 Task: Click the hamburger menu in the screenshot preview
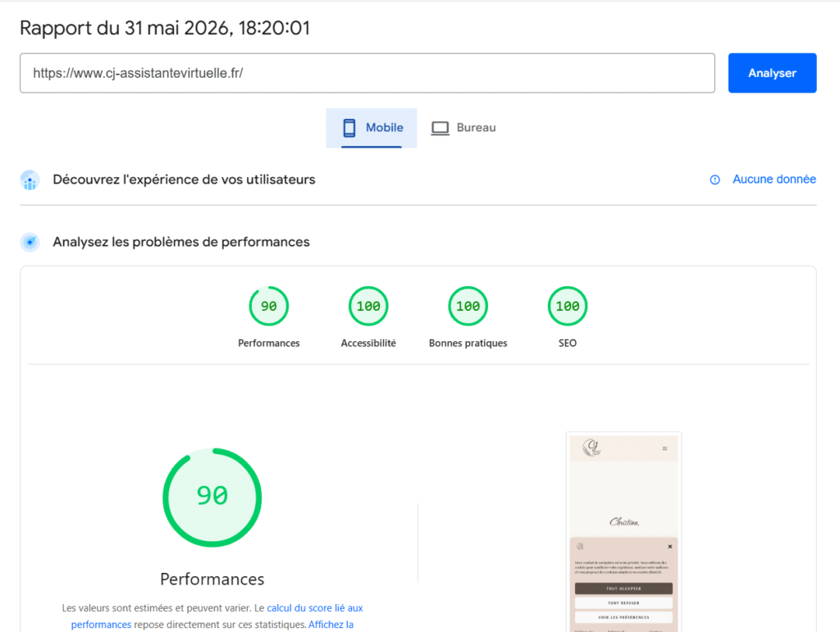(664, 448)
